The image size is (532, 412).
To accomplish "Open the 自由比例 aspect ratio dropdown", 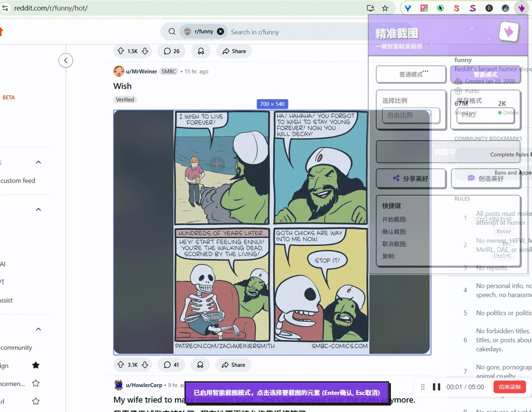I will 411,115.
